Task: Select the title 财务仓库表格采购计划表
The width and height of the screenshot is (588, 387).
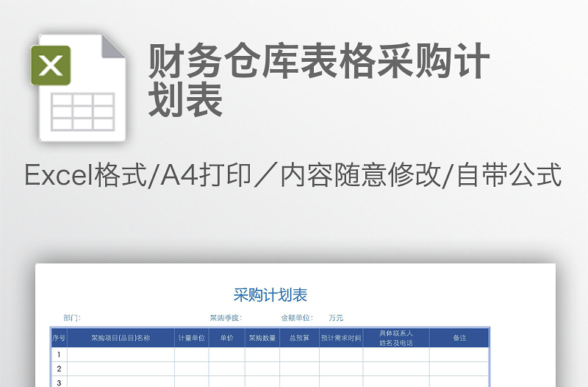Action: point(319,80)
